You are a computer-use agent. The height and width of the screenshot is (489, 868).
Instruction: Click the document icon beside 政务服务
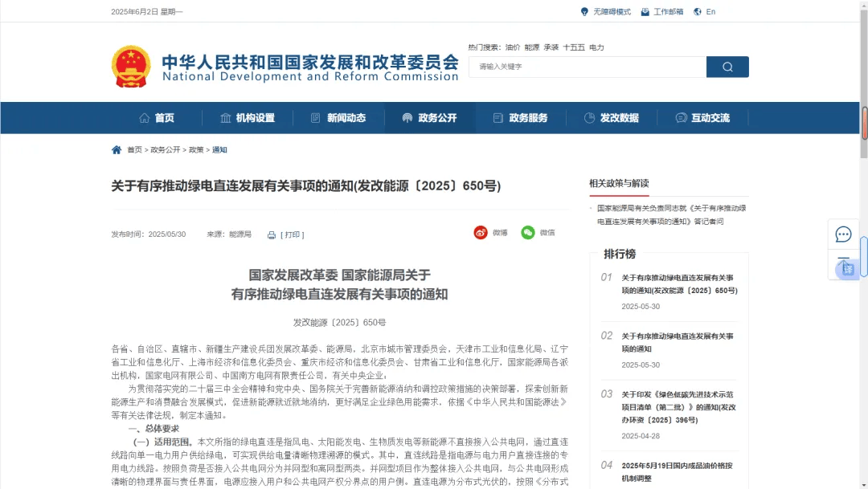click(x=498, y=118)
